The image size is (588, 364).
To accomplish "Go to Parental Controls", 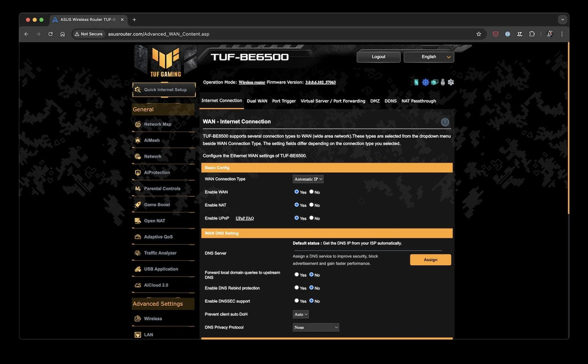I will (163, 189).
